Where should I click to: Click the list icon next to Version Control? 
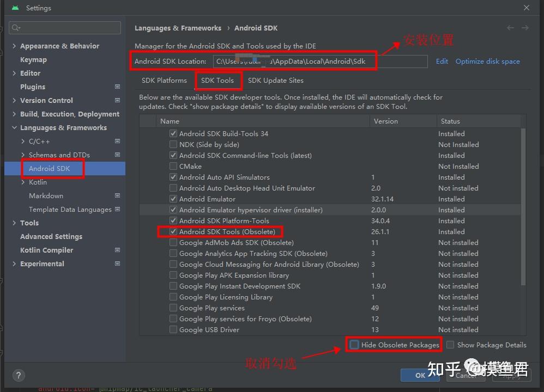(117, 100)
